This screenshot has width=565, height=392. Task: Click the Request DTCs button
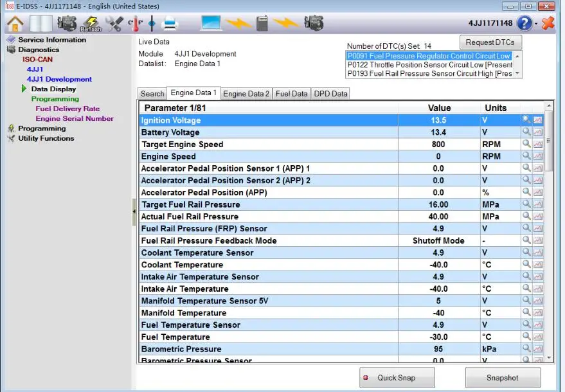[x=490, y=42]
